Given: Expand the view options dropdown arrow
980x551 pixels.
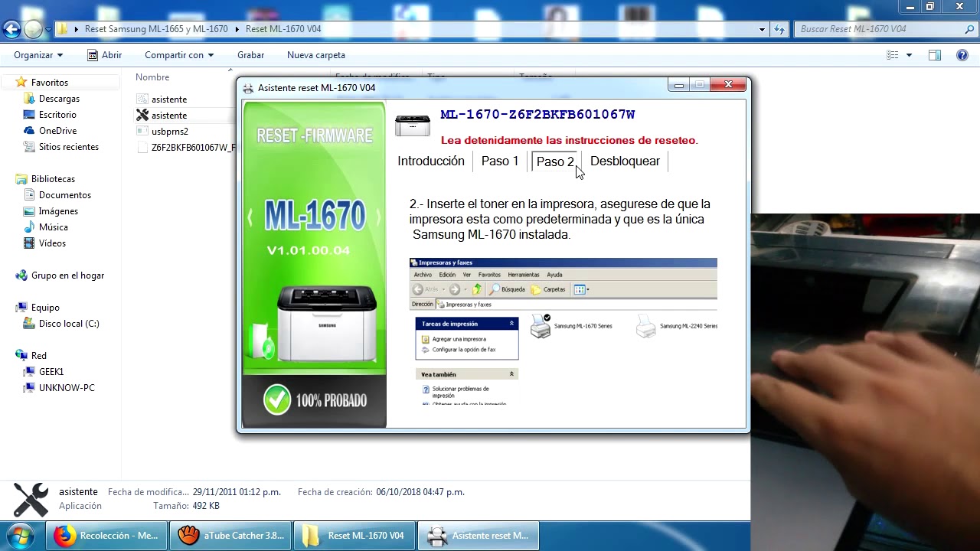Looking at the screenshot, I should [x=909, y=55].
